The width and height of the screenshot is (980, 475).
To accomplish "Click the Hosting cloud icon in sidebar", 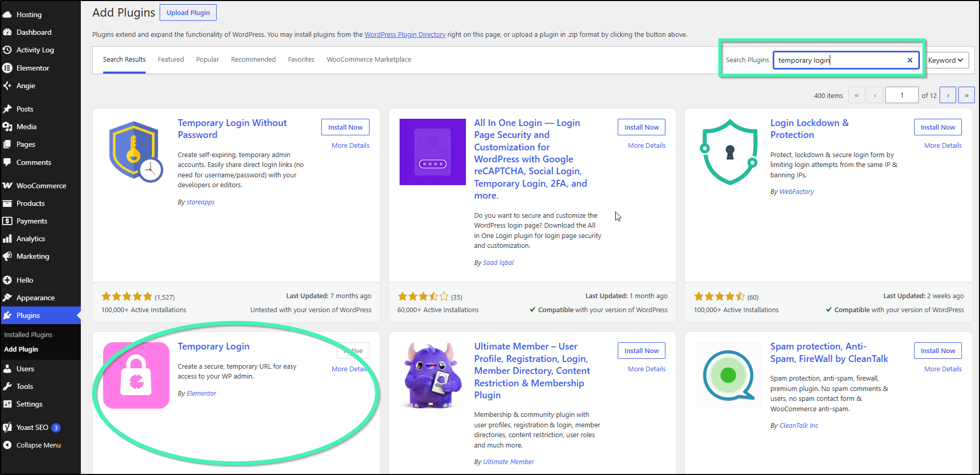I will pyautogui.click(x=7, y=15).
